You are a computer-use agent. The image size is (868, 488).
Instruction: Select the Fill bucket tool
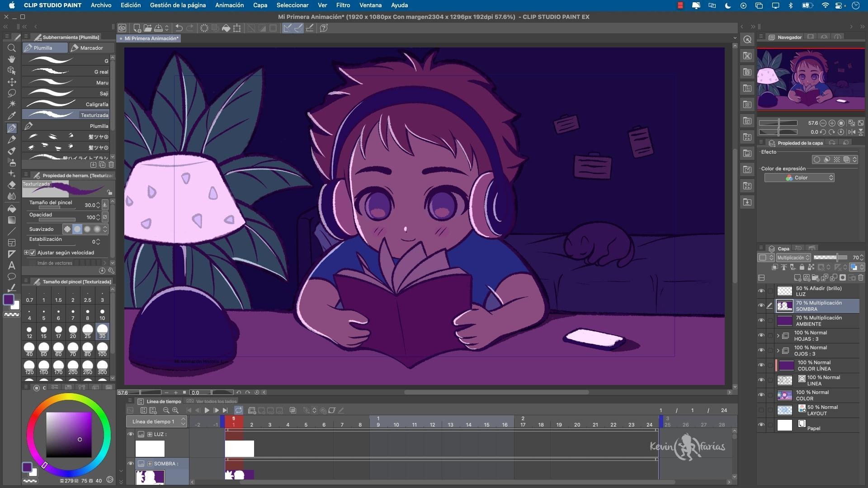point(12,209)
